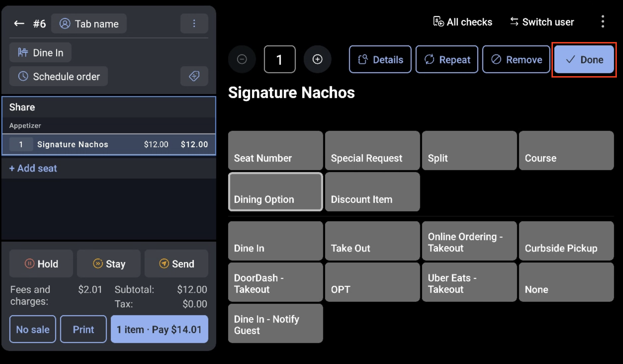The image size is (623, 364).
Task: Open the top-right vertical ellipsis menu
Action: click(x=603, y=22)
